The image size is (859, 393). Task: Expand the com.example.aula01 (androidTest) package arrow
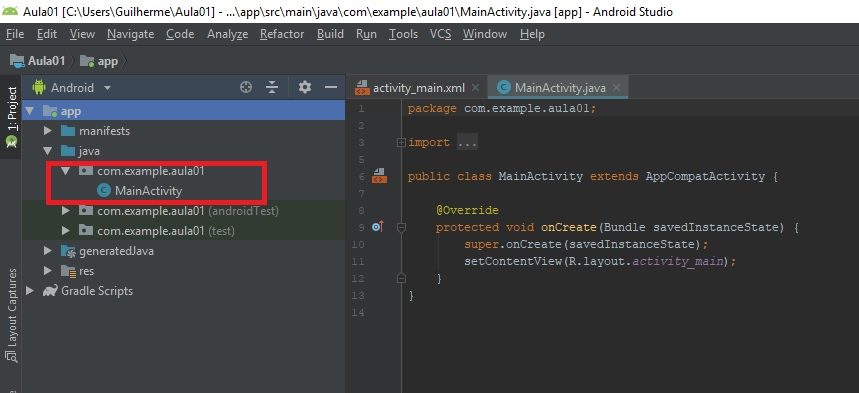click(66, 211)
